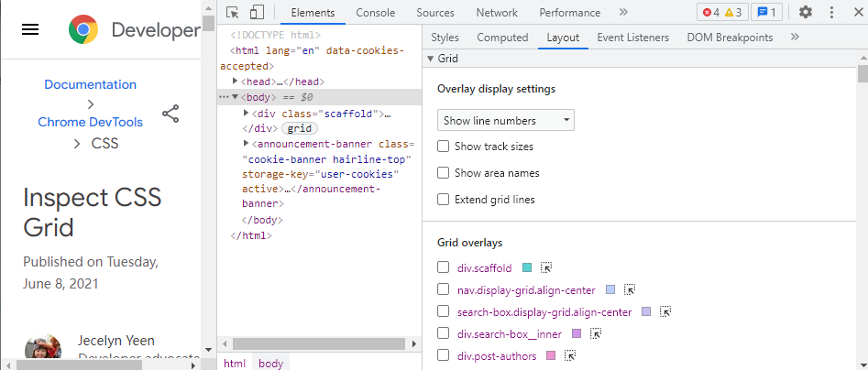868x370 pixels.
Task: Reveal div.scaffold element in Elements panel
Action: 546,267
